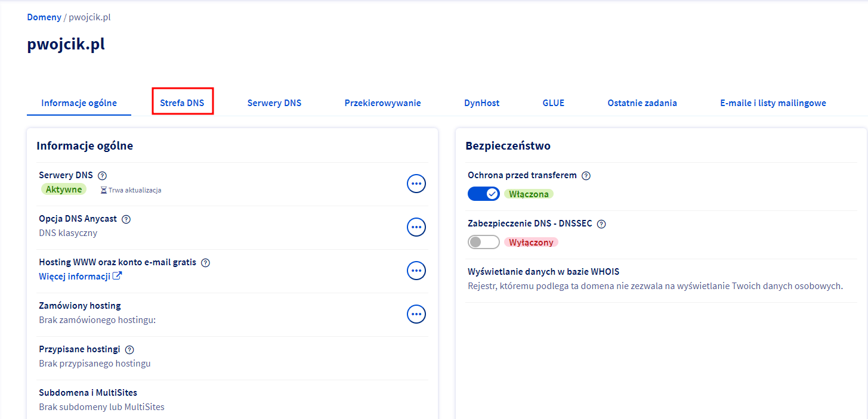Open the Zamówiony hosting actions menu

[416, 314]
